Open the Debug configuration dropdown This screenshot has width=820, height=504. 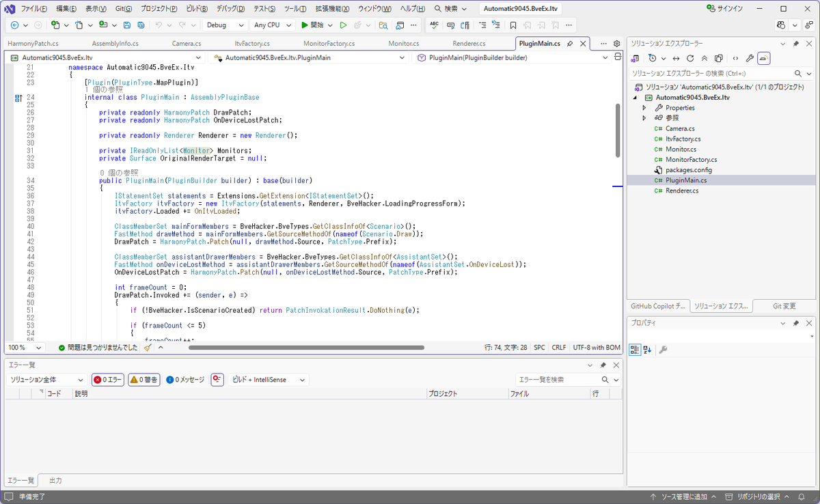[x=225, y=25]
